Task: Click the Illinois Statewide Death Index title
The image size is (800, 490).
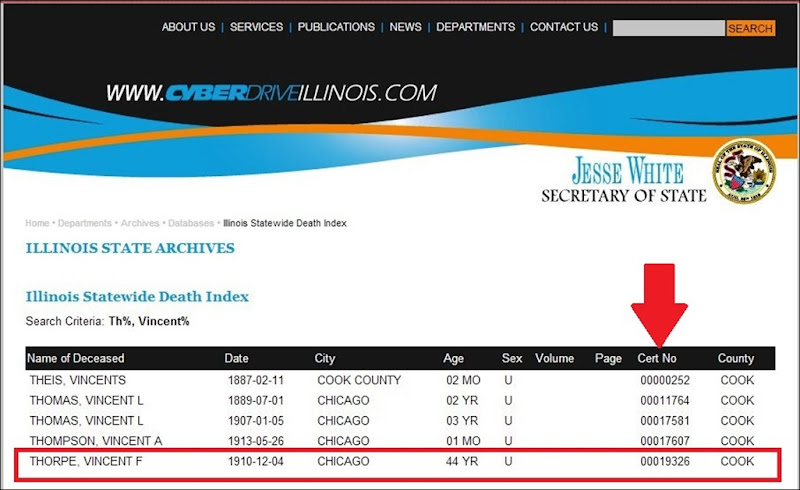Action: (137, 297)
